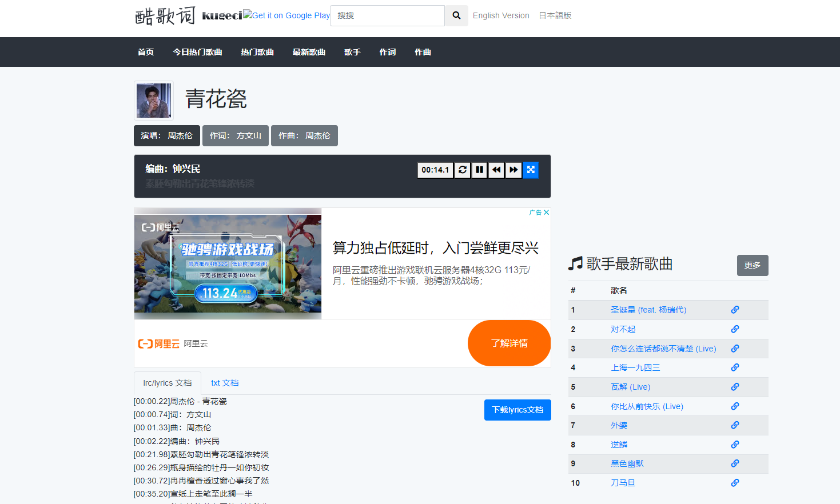The width and height of the screenshot is (840, 504).
Task: Click the ad headline 算力独占低延时，入门尝鲜更尽兴
Action: point(436,248)
